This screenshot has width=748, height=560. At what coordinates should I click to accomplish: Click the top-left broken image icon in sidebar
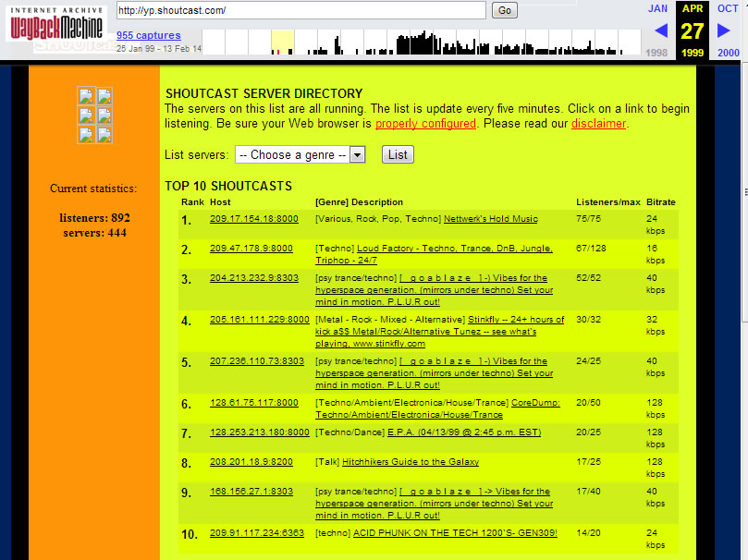[x=86, y=96]
